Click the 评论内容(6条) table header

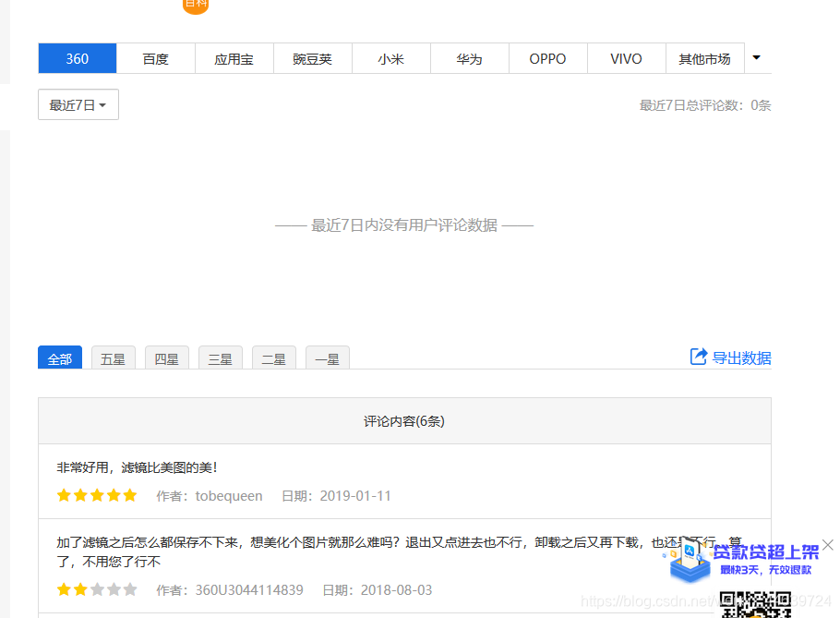(x=404, y=421)
